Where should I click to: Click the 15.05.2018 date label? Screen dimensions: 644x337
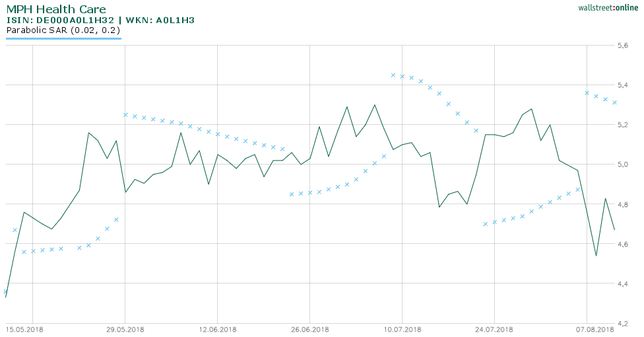click(24, 329)
